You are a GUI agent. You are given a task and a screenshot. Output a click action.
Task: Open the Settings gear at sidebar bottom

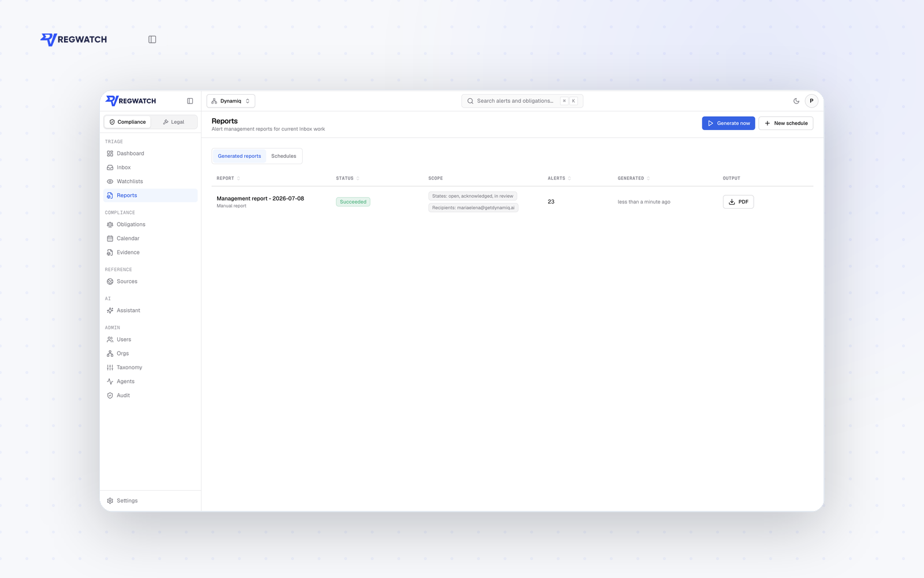[x=110, y=501]
